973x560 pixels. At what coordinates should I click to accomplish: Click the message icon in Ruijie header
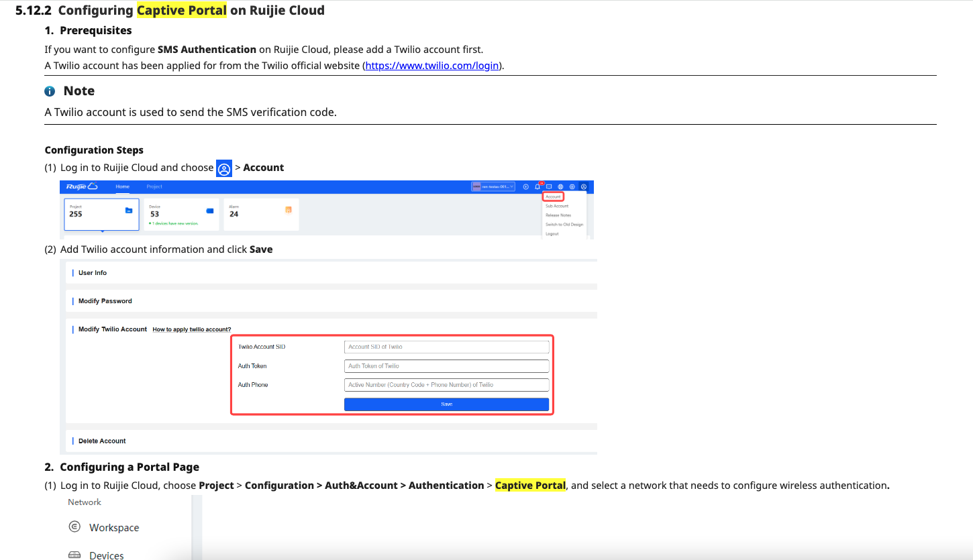coord(549,186)
